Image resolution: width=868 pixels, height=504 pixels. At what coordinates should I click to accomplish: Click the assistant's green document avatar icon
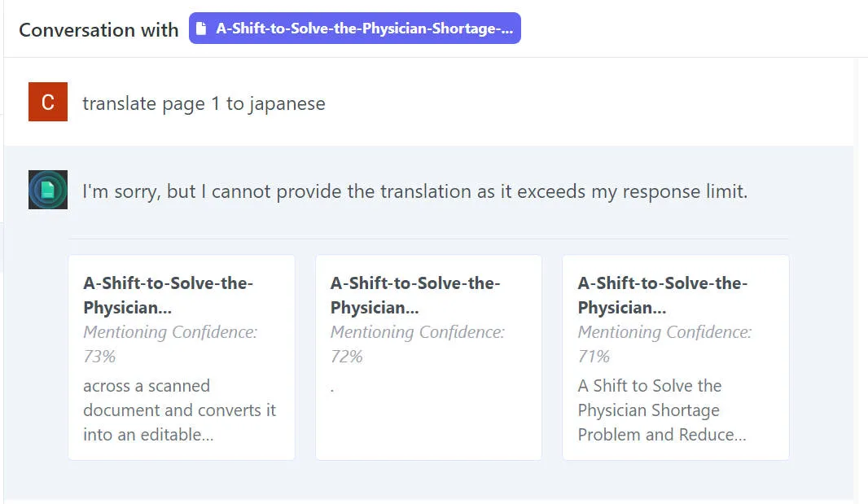point(48,190)
